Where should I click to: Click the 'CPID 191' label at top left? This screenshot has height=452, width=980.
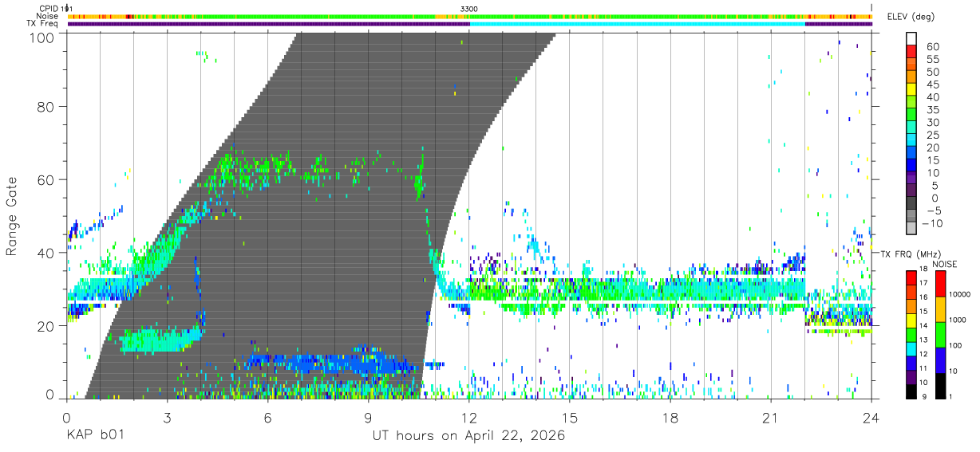point(57,9)
